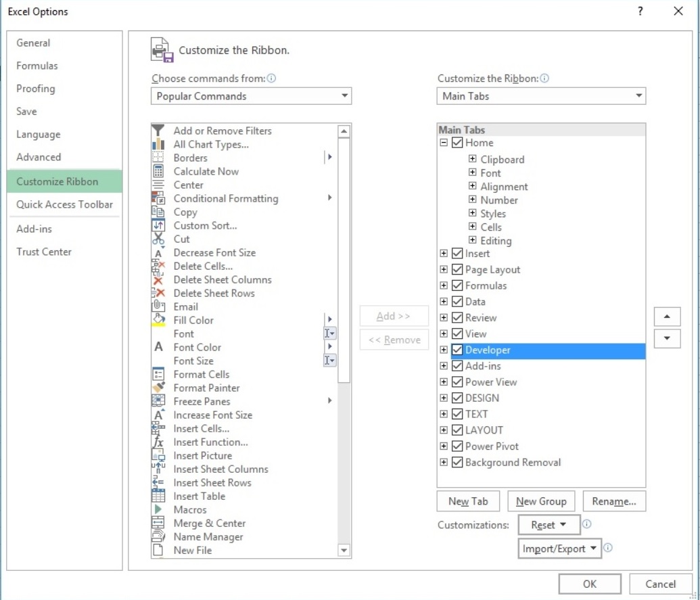Select the Increase Font Size icon
The width and height of the screenshot is (700, 600).
[x=158, y=415]
